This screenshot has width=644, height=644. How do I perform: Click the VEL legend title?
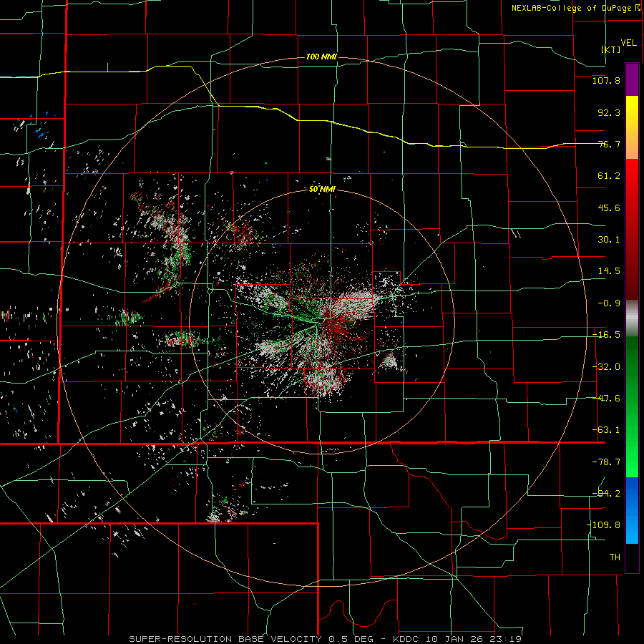point(628,43)
